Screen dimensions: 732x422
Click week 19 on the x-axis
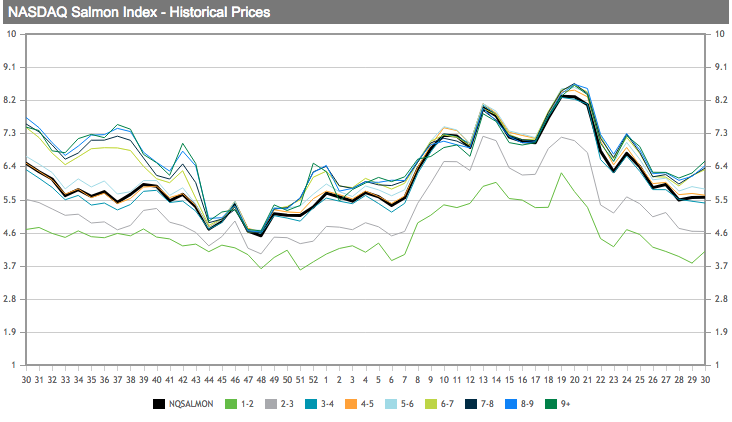pos(562,380)
